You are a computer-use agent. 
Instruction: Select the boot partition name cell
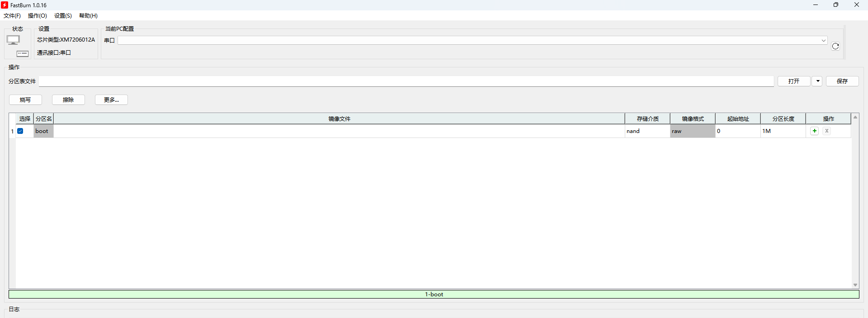(x=43, y=131)
